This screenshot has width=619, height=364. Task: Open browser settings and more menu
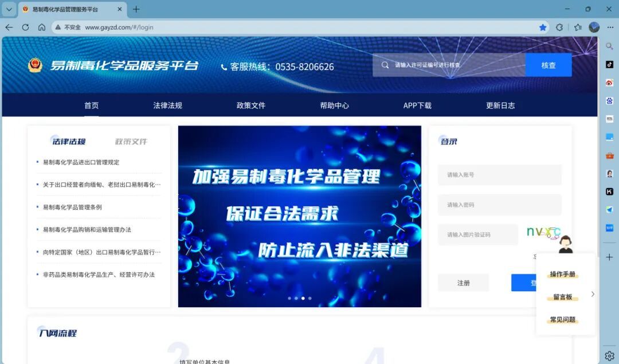pos(610,27)
